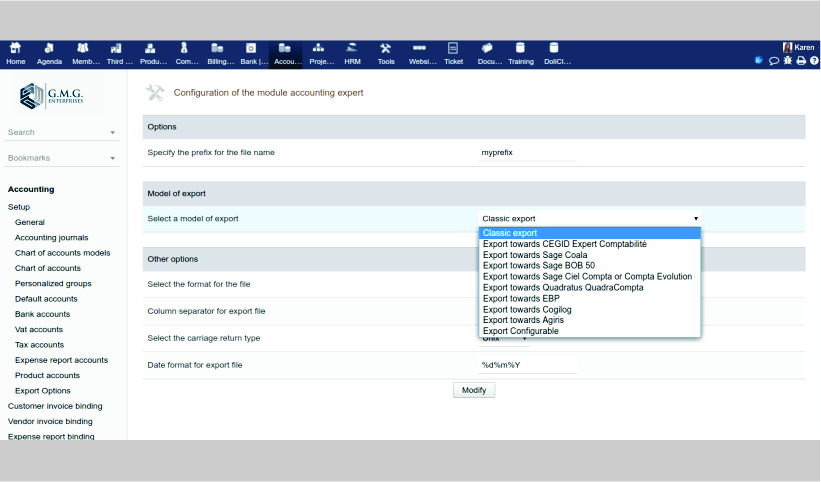Open the Ticket module icon

[453, 53]
